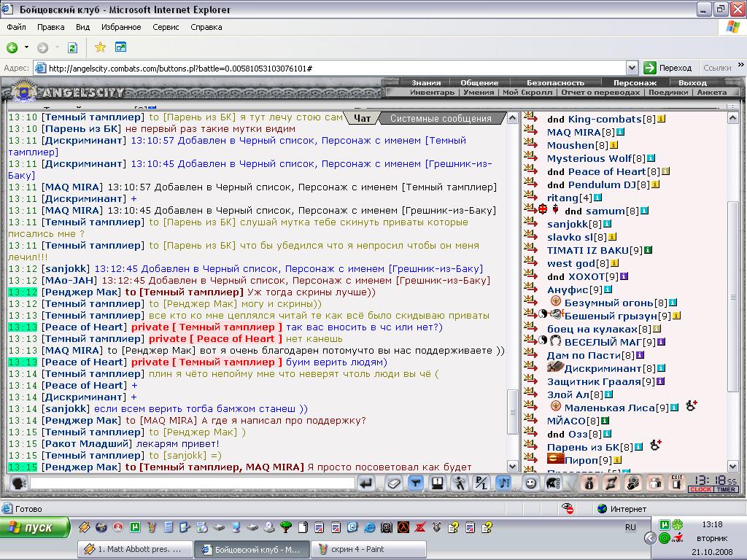Open the Back button history dropdown arrow

pyautogui.click(x=27, y=47)
